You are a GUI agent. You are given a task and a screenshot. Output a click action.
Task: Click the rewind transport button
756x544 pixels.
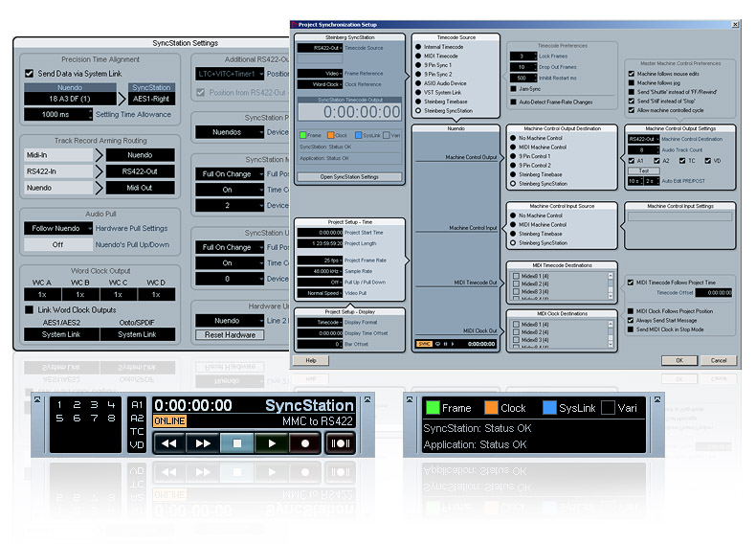169,443
